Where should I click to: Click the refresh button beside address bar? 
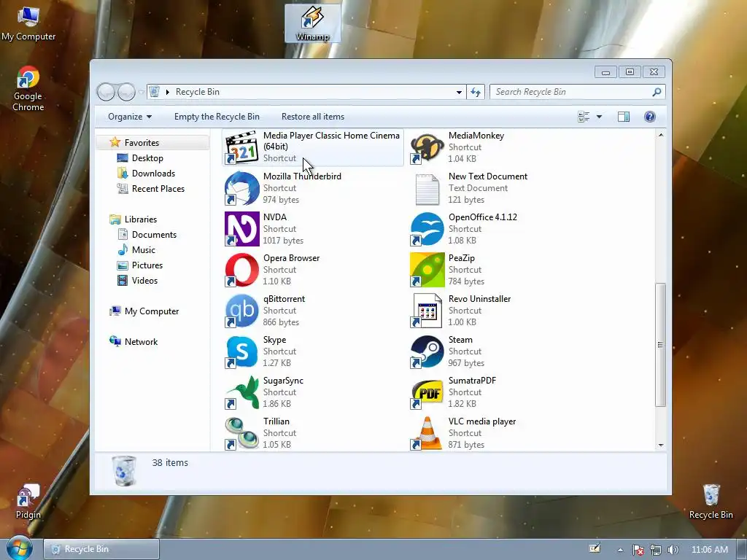[x=476, y=92]
